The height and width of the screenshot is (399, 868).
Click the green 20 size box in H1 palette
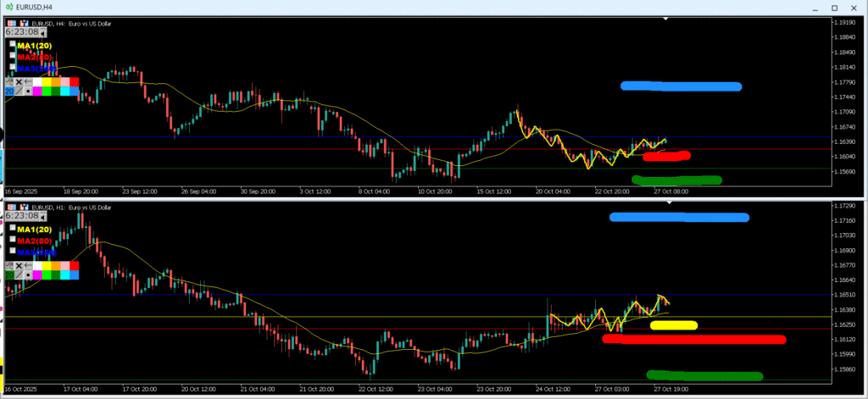(x=9, y=274)
